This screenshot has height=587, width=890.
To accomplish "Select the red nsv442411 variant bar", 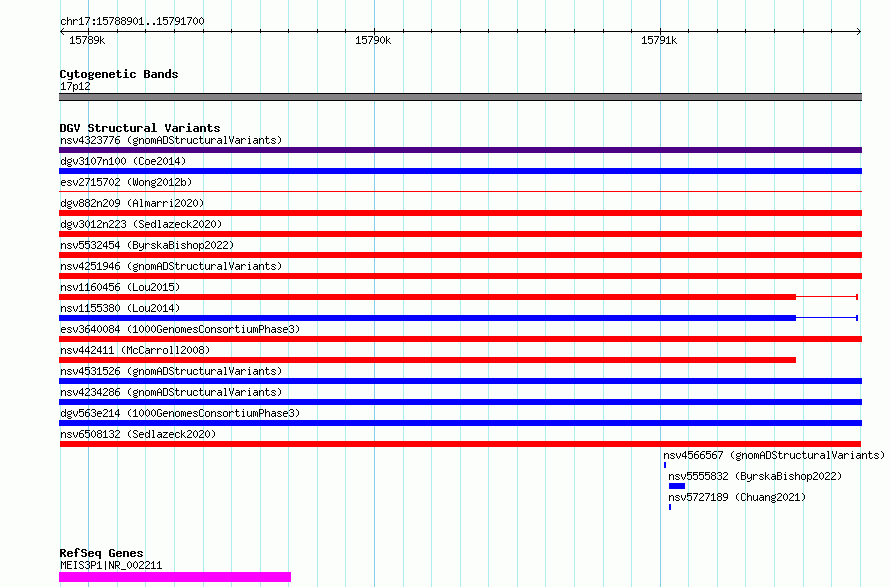I will click(427, 360).
